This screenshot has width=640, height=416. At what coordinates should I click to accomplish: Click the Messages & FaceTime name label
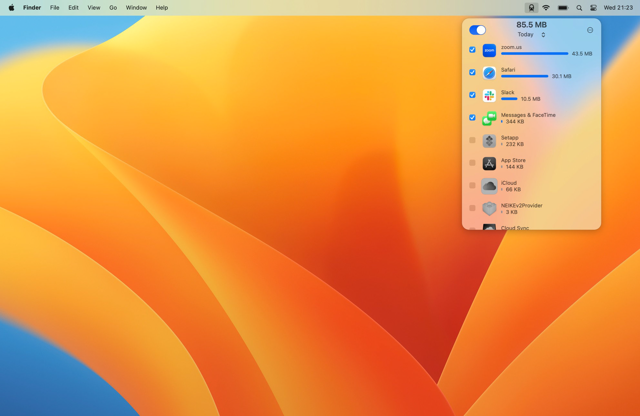[x=528, y=115]
